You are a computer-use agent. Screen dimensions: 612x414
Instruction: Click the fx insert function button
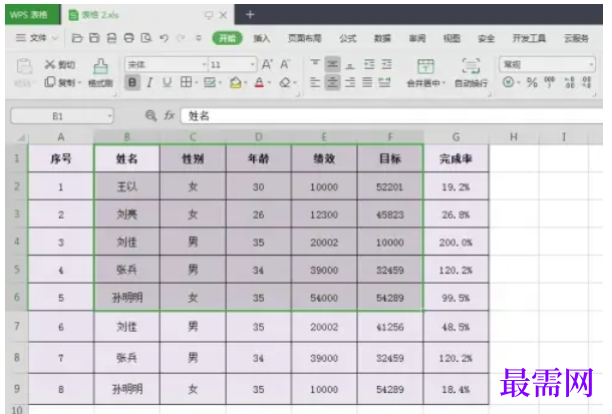pos(169,115)
